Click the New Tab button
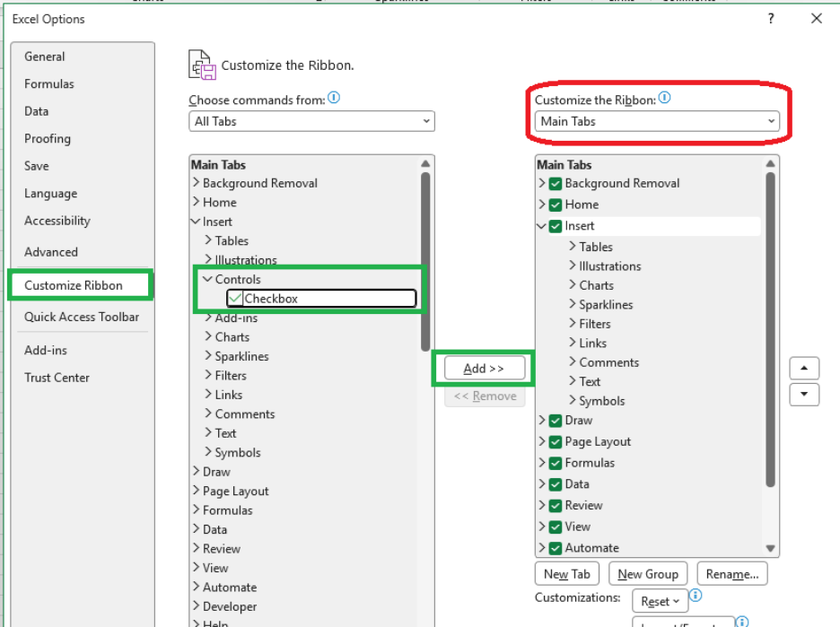This screenshot has height=627, width=840. pos(567,574)
